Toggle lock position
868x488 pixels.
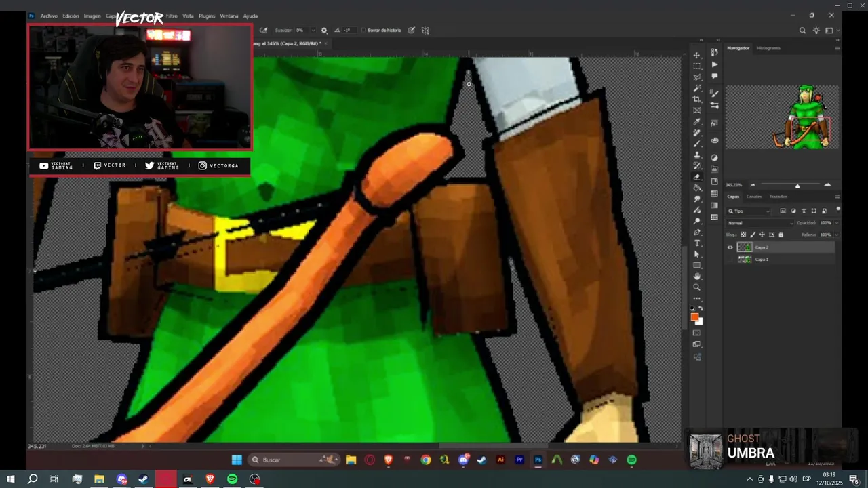[x=762, y=235]
